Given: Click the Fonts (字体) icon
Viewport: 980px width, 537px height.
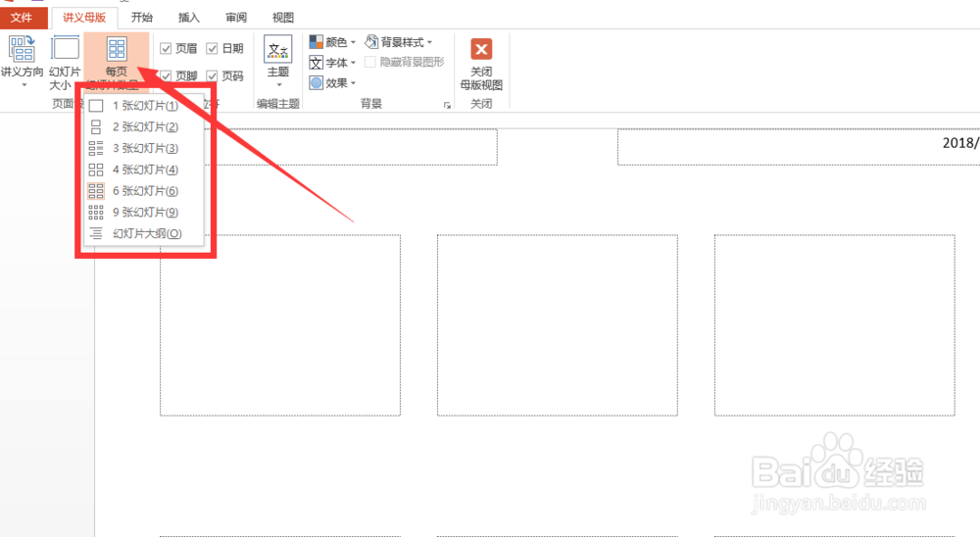Looking at the screenshot, I should coord(317,63).
